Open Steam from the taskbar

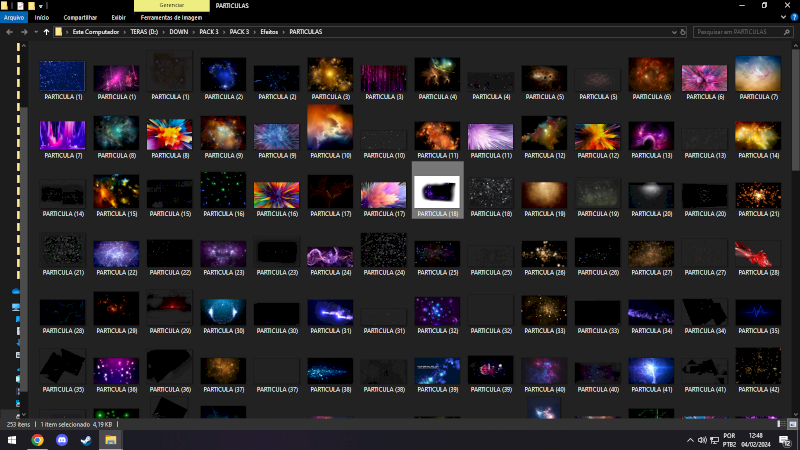point(86,439)
